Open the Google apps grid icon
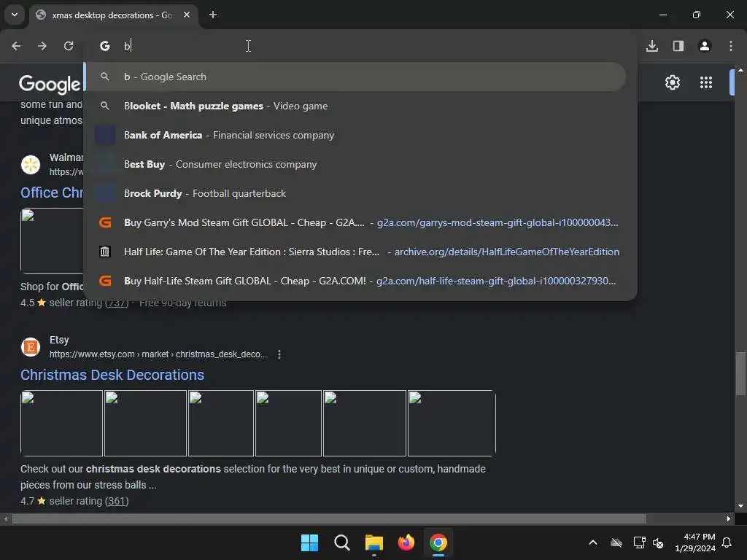 706,82
